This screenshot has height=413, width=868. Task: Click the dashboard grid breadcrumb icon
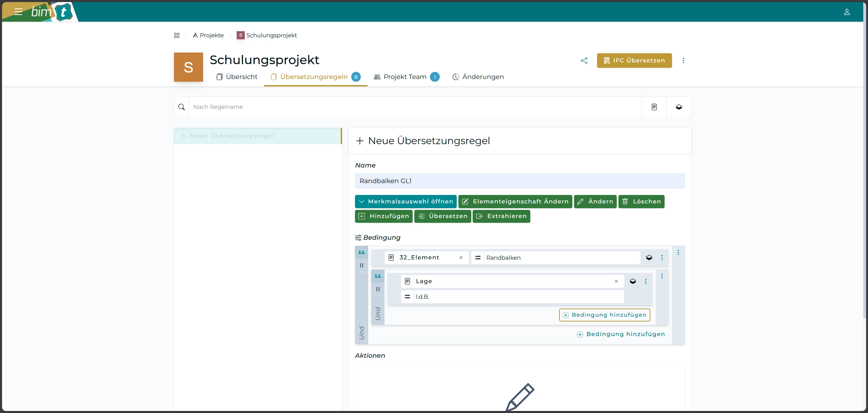[x=177, y=35]
